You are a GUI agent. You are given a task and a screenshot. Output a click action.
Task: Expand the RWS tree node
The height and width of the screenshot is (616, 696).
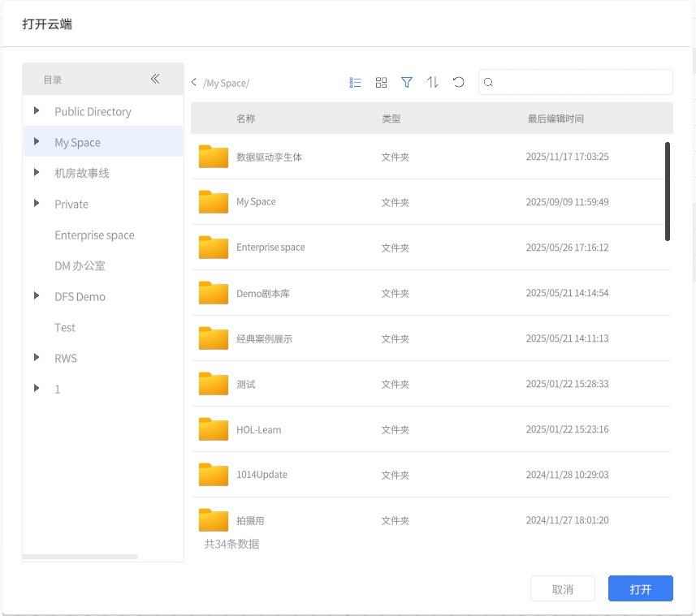[37, 358]
